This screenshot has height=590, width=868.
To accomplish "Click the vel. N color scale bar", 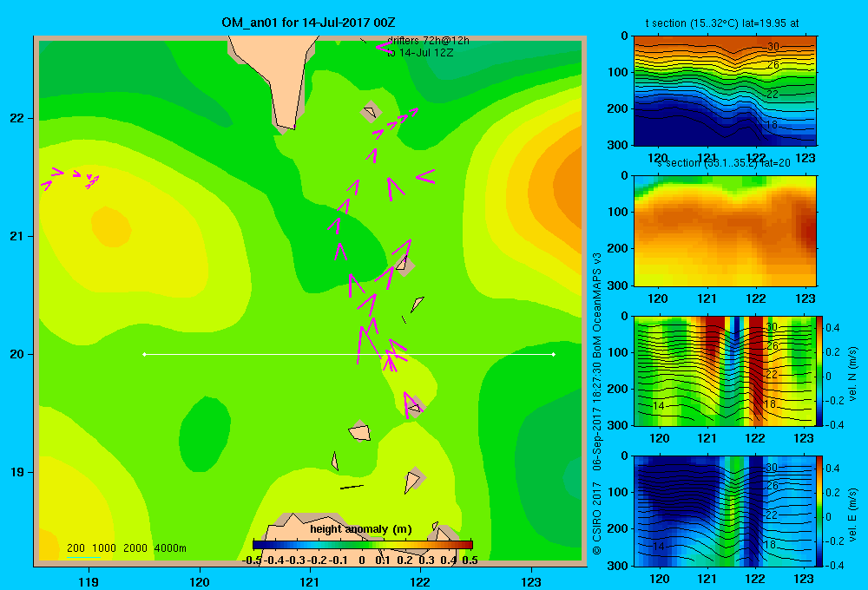I will pos(819,370).
